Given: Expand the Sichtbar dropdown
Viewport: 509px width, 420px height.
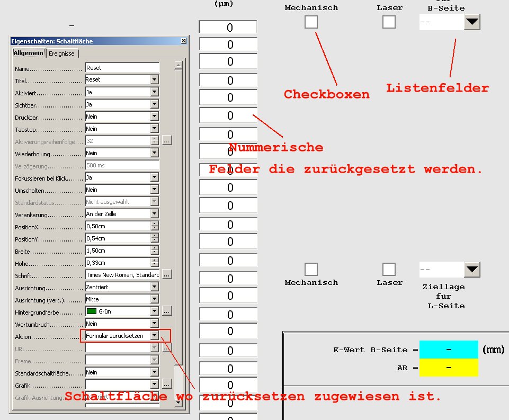Looking at the screenshot, I should pyautogui.click(x=155, y=104).
